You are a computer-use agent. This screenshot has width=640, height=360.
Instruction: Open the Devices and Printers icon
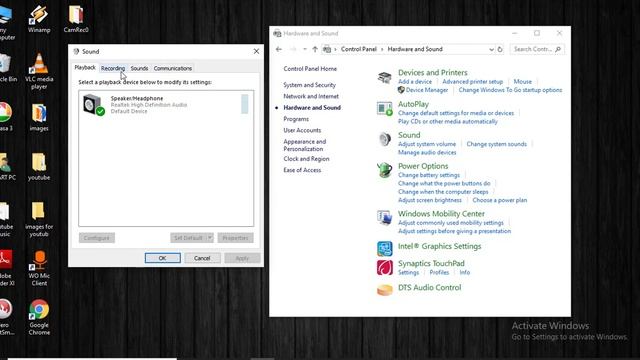384,77
